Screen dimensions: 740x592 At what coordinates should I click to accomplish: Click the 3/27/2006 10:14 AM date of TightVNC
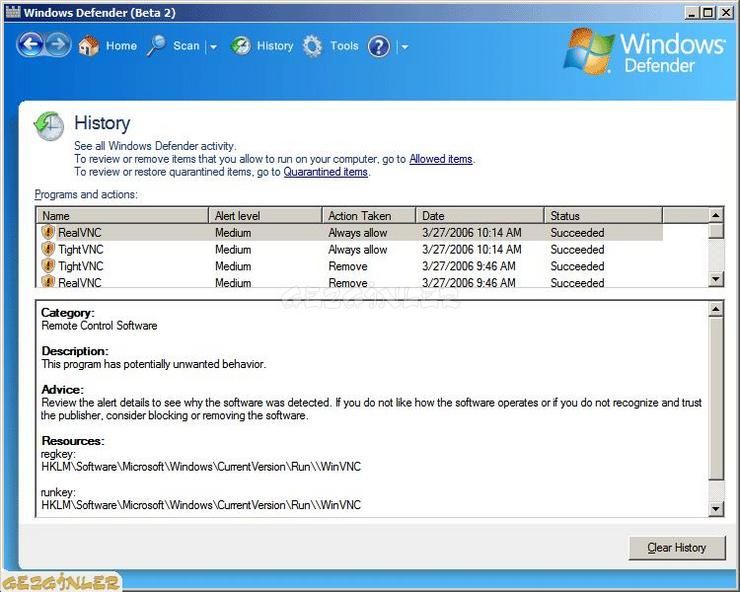(x=471, y=249)
